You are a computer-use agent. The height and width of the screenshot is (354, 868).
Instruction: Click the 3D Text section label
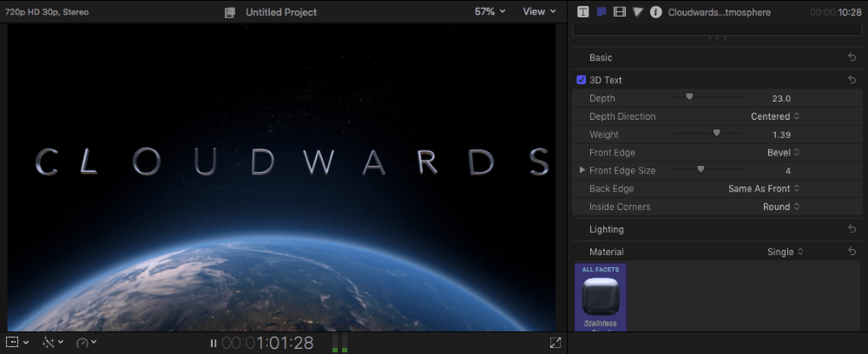[x=606, y=80]
